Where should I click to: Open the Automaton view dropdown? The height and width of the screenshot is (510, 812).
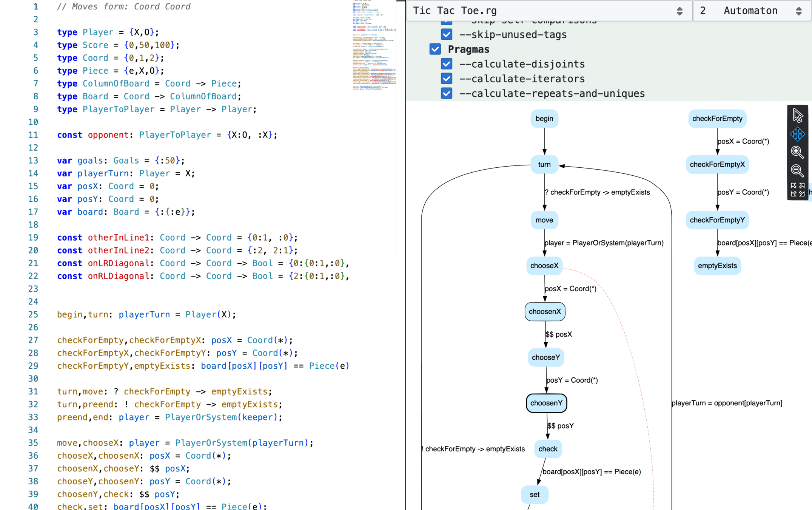(752, 11)
